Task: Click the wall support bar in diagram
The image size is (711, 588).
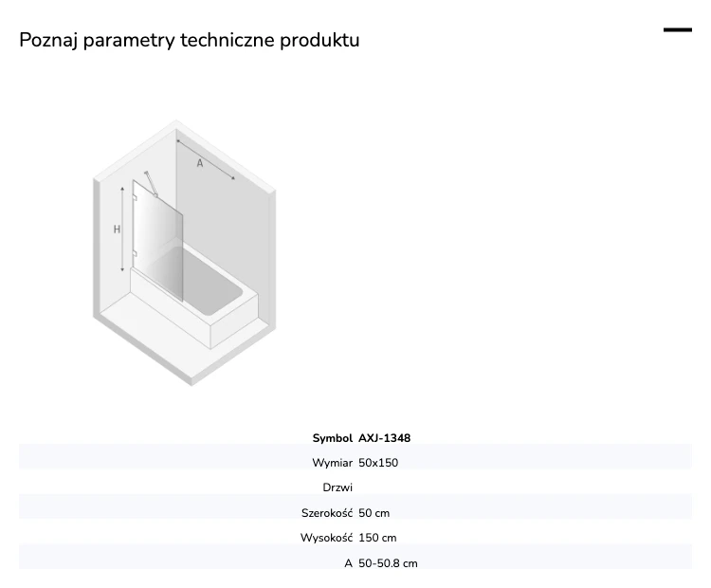Action: [151, 184]
